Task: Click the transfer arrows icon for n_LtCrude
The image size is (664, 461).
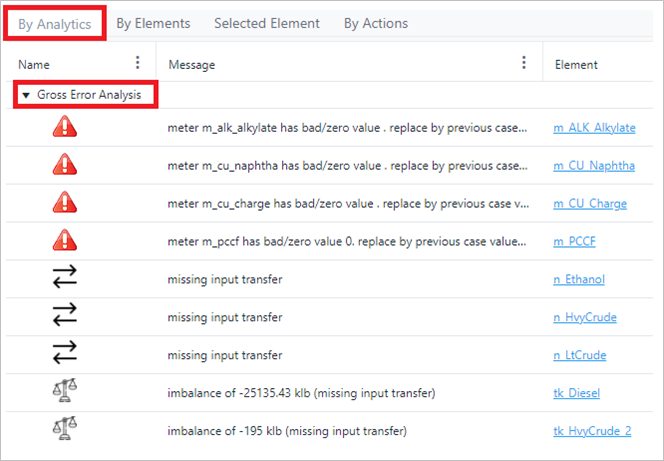Action: 65,355
